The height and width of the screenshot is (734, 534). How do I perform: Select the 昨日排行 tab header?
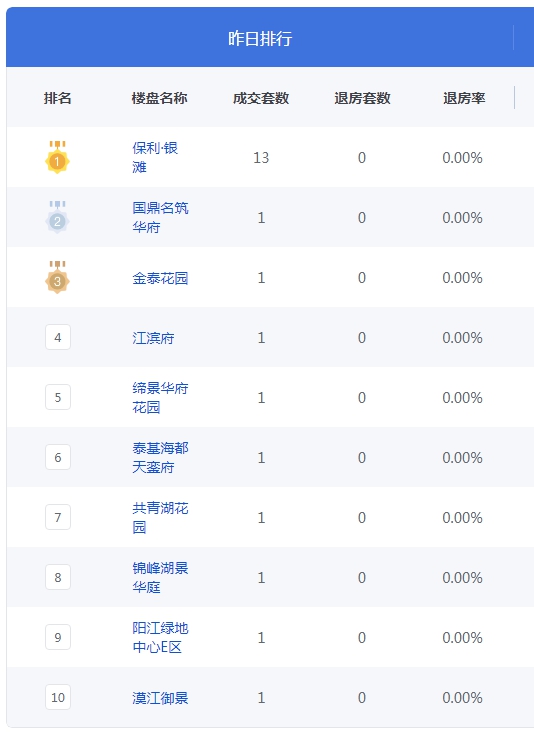click(260, 38)
